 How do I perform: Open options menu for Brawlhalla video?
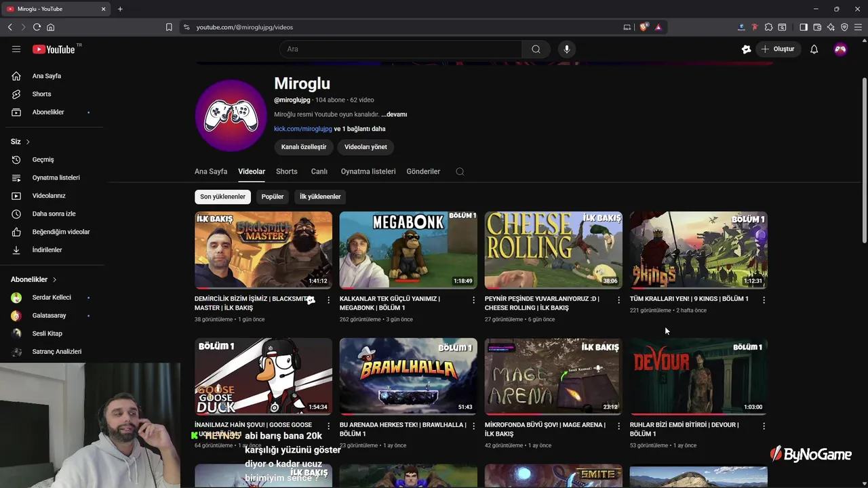(x=473, y=426)
